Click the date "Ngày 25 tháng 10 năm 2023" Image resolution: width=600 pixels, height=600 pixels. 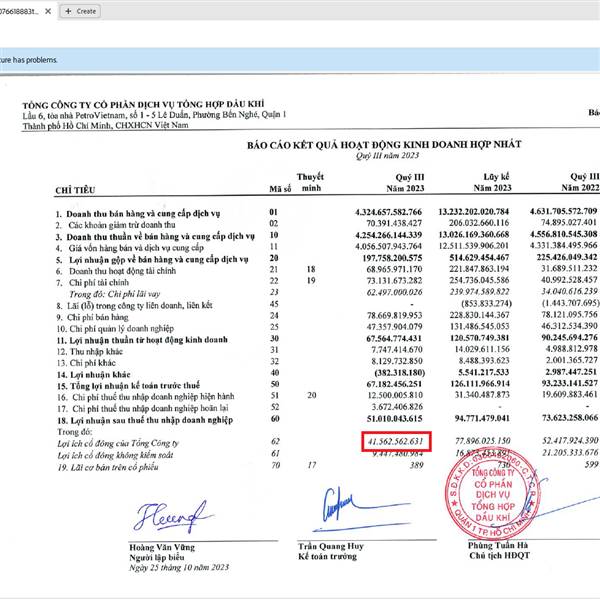point(179,567)
